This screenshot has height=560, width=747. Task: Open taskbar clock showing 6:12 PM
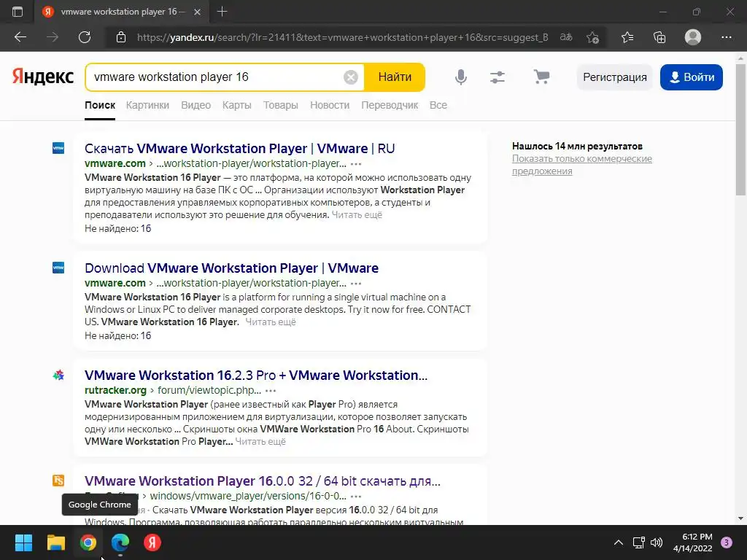[x=693, y=542]
